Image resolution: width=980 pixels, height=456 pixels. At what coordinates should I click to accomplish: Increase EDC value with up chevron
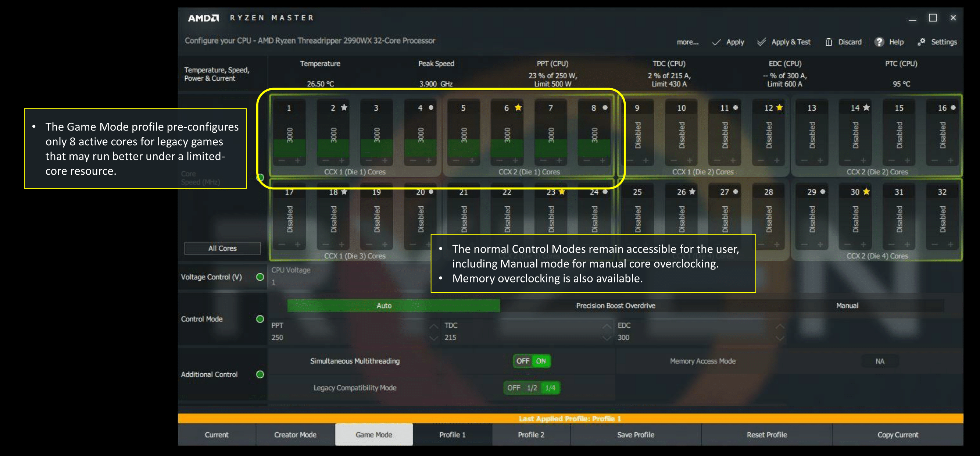(780, 326)
